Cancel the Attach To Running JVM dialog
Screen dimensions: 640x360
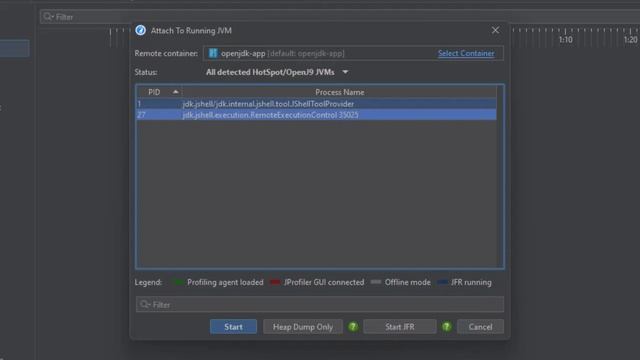(x=480, y=327)
